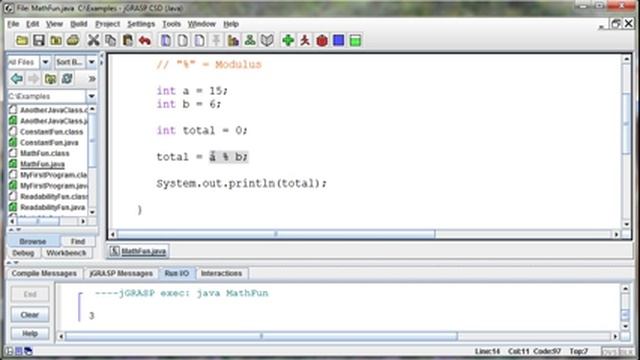
Task: Click the disabled End button
Action: pos(30,294)
